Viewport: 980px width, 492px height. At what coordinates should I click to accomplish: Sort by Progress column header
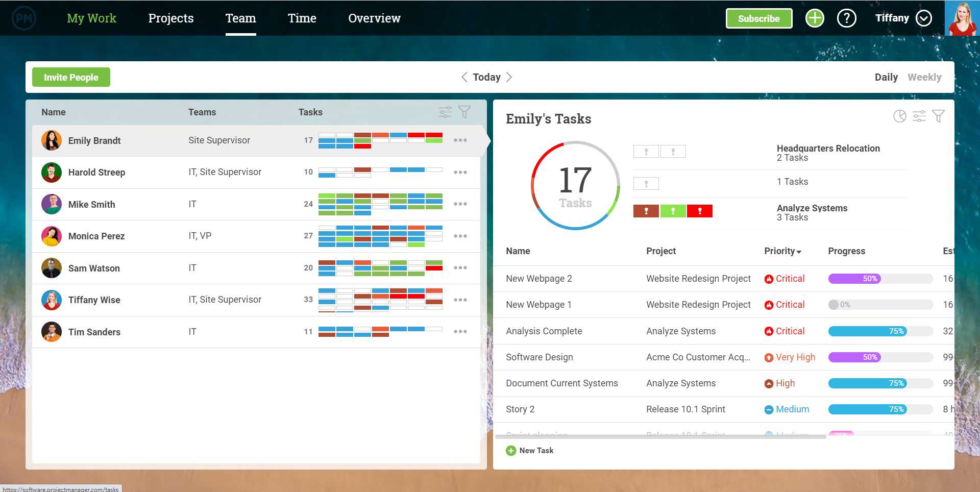tap(846, 251)
